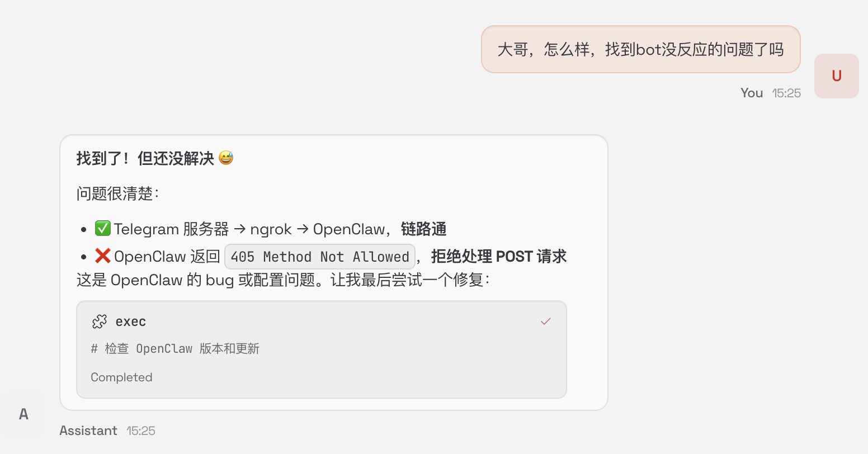This screenshot has width=868, height=454.
Task: Click the 拒绝处理 POST 请求 bold text
Action: pyautogui.click(x=499, y=257)
